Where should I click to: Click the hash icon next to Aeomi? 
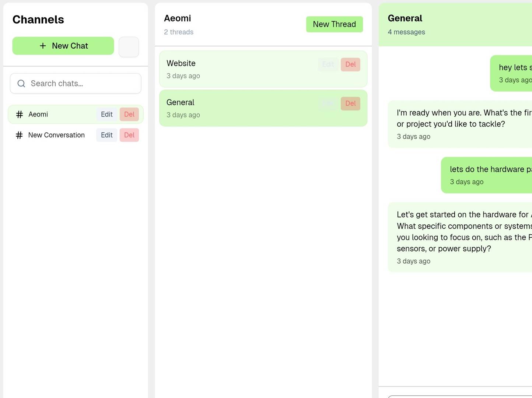point(20,115)
